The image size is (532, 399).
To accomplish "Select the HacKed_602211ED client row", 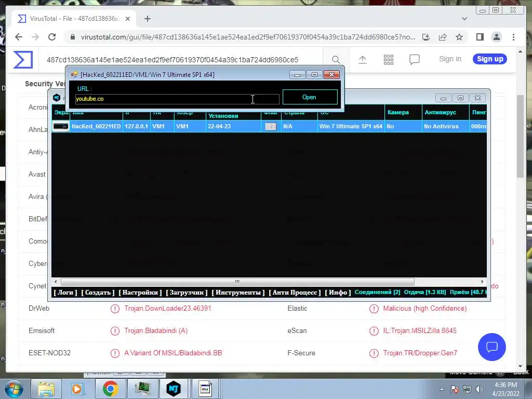I will (x=269, y=126).
